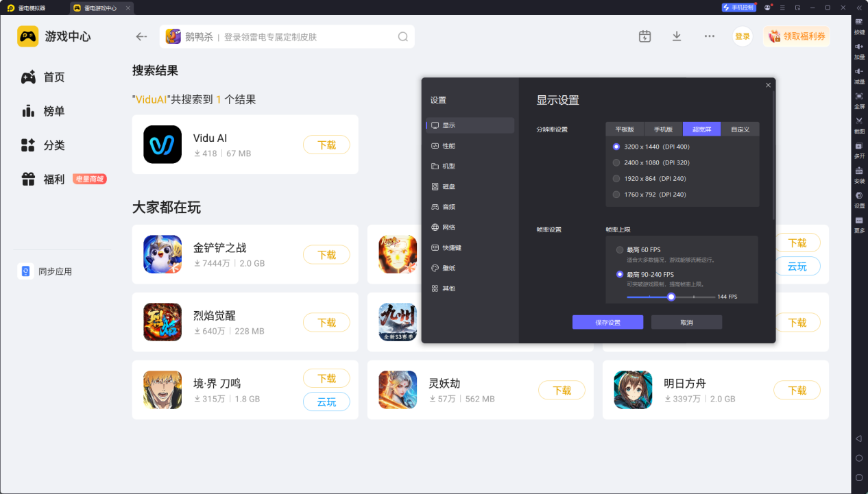This screenshot has height=494, width=868.
Task: Open the 音频 settings category
Action: pos(470,207)
